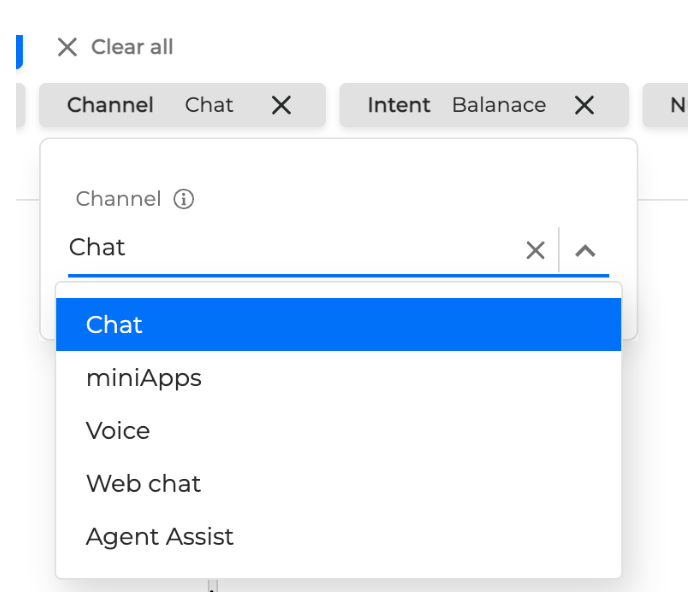Collapse the Channel dropdown with the chevron
The height and width of the screenshot is (592, 688).
[585, 250]
